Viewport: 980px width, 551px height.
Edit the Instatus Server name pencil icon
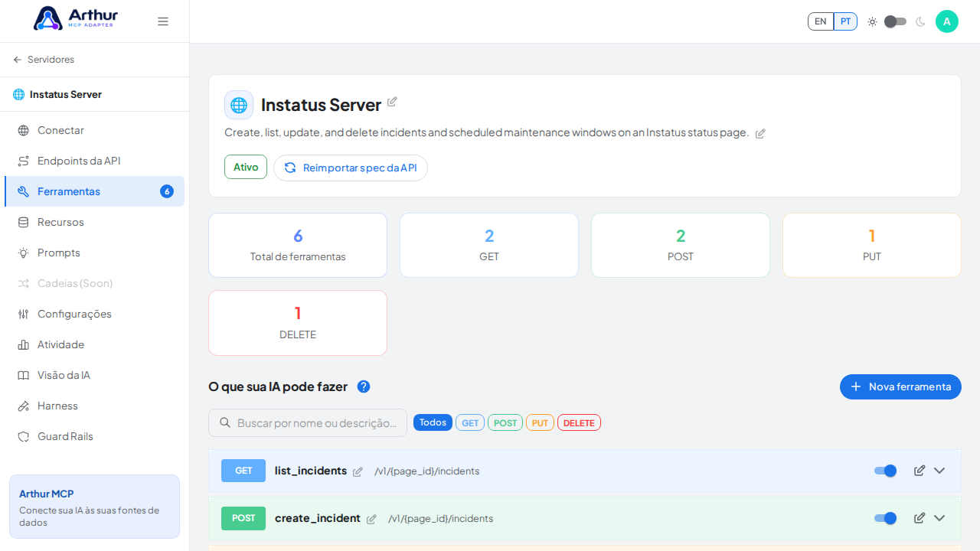[x=392, y=102]
